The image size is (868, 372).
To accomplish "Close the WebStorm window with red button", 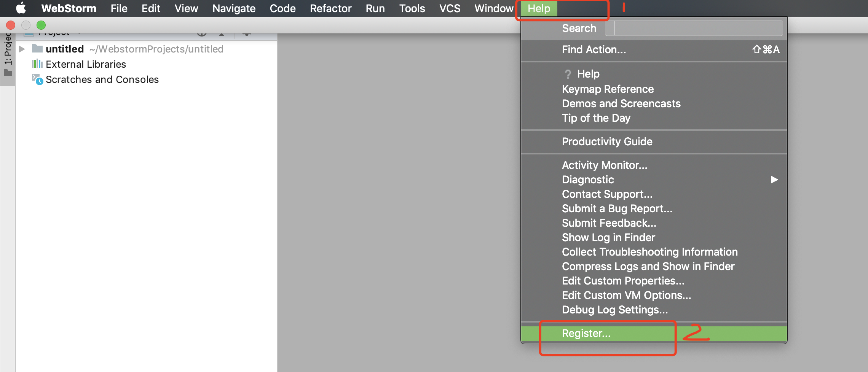I will tap(11, 25).
